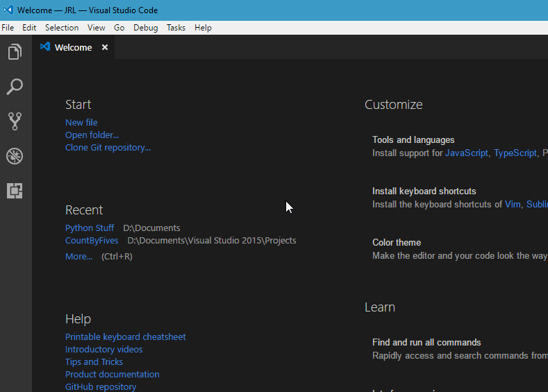Image resolution: width=548 pixels, height=392 pixels.
Task: Install JavaScript language support link
Action: pos(467,153)
